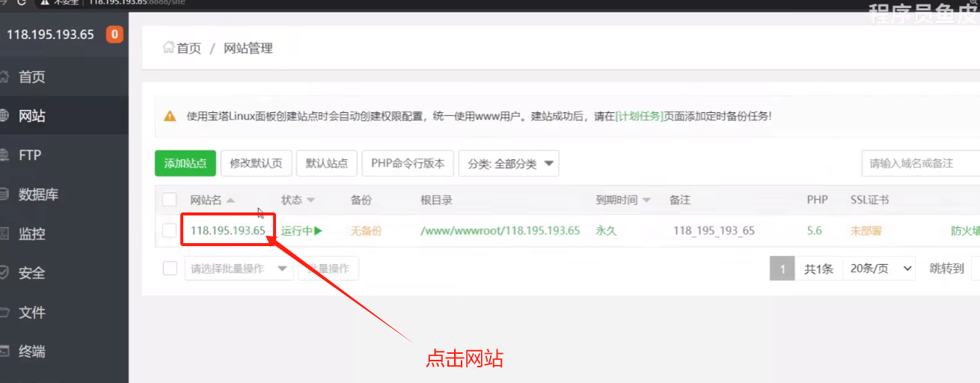This screenshot has width=980, height=383.
Task: Open the 分类: 全部分类 dropdown
Action: (509, 163)
